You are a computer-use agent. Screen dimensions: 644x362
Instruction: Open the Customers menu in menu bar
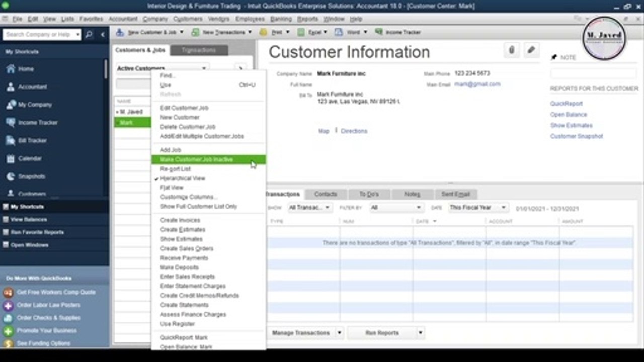pyautogui.click(x=187, y=19)
